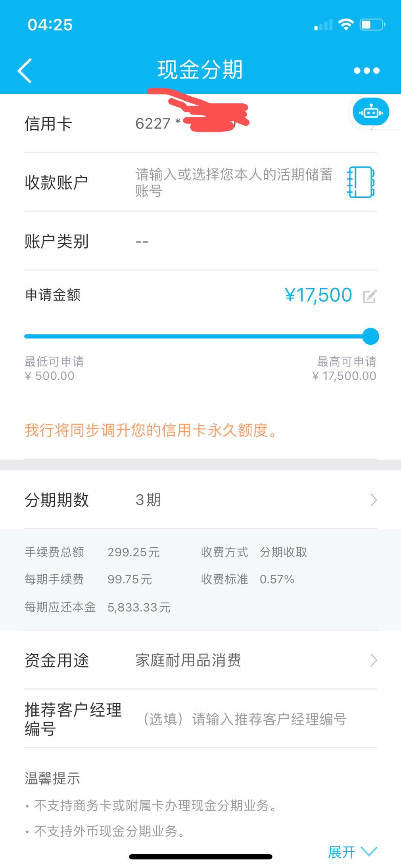This screenshot has width=401, height=868.
Task: Tap the orange 永久额度 increase notice
Action: pos(151,430)
